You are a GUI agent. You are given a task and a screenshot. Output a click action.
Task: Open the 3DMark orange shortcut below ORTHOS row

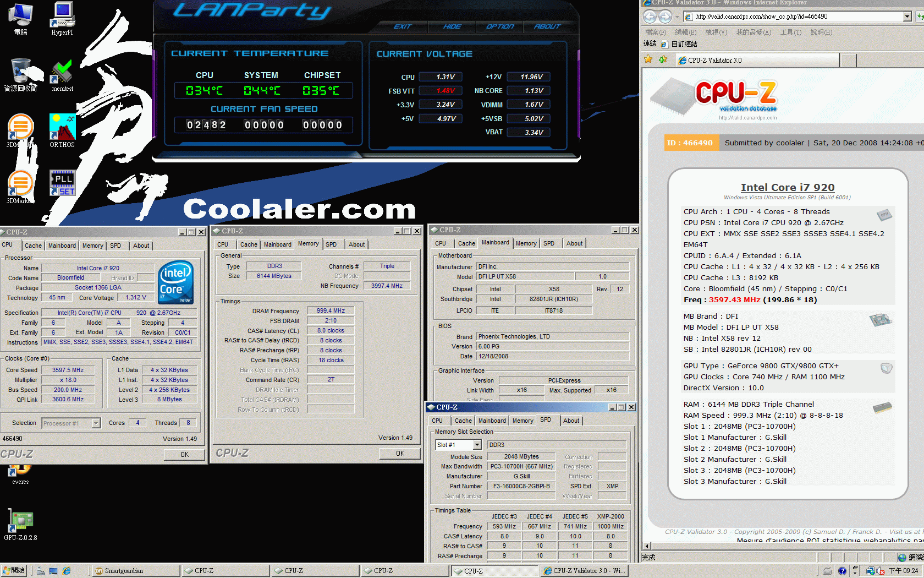pos(21,187)
